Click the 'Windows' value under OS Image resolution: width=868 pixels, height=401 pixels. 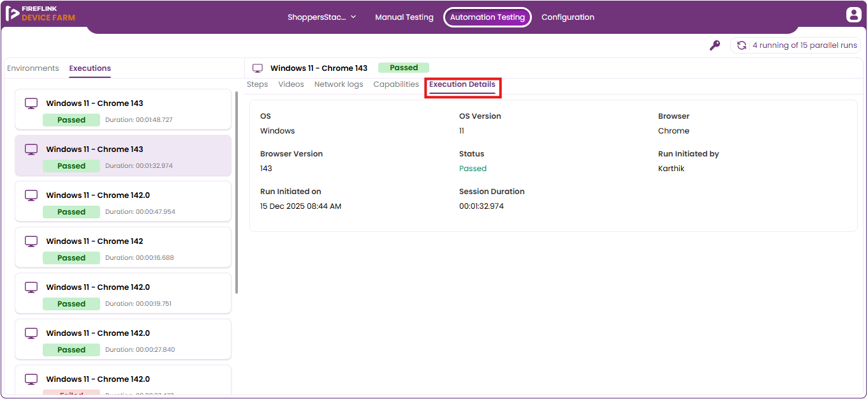coord(277,131)
